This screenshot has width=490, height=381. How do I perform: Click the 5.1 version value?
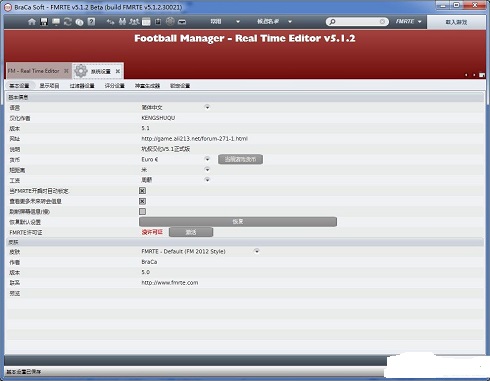145,128
